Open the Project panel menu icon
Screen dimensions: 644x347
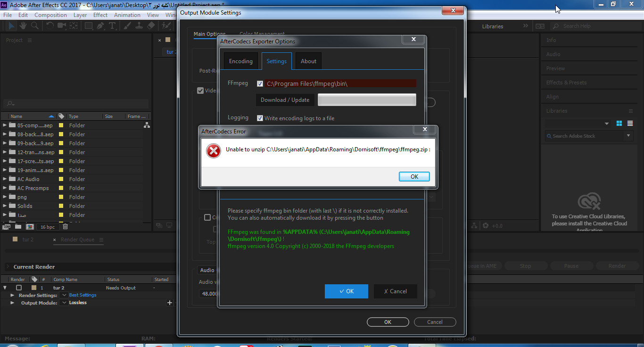[30, 41]
